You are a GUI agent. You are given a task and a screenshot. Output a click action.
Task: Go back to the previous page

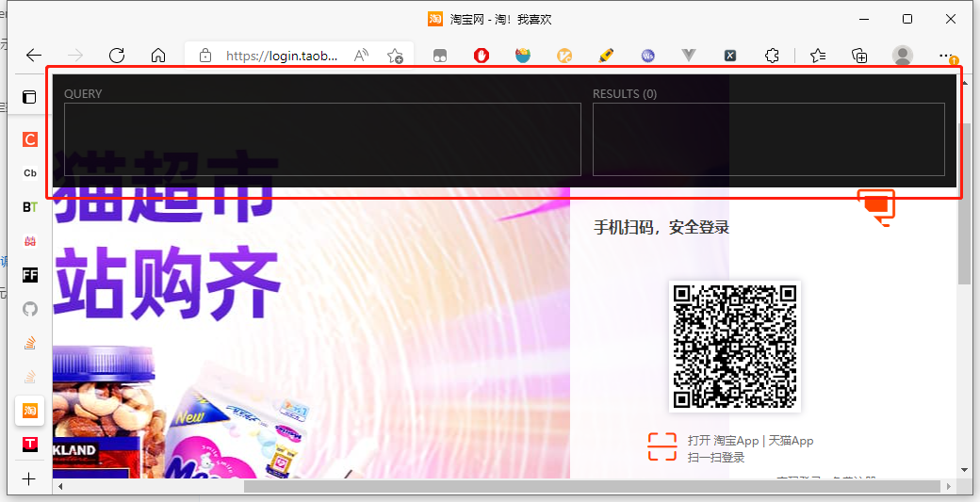(x=34, y=56)
